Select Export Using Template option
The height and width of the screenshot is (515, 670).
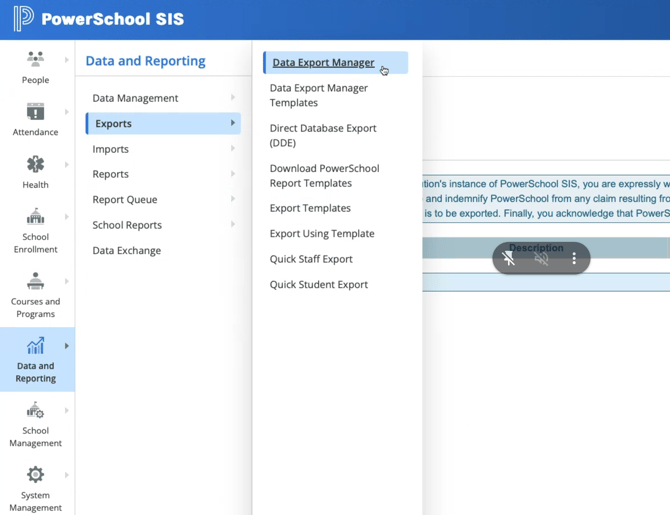(321, 233)
